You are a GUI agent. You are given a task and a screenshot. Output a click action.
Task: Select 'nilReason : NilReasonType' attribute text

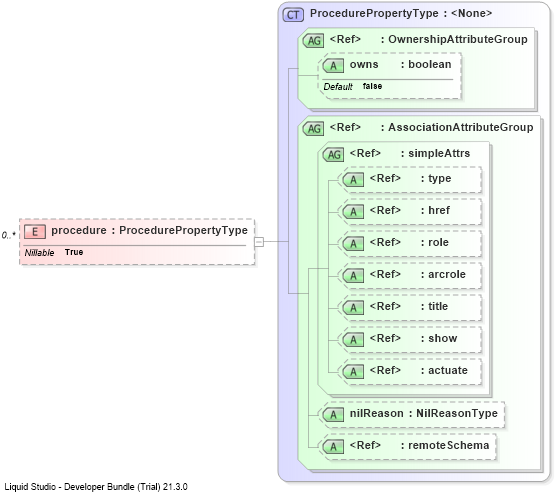coord(424,413)
